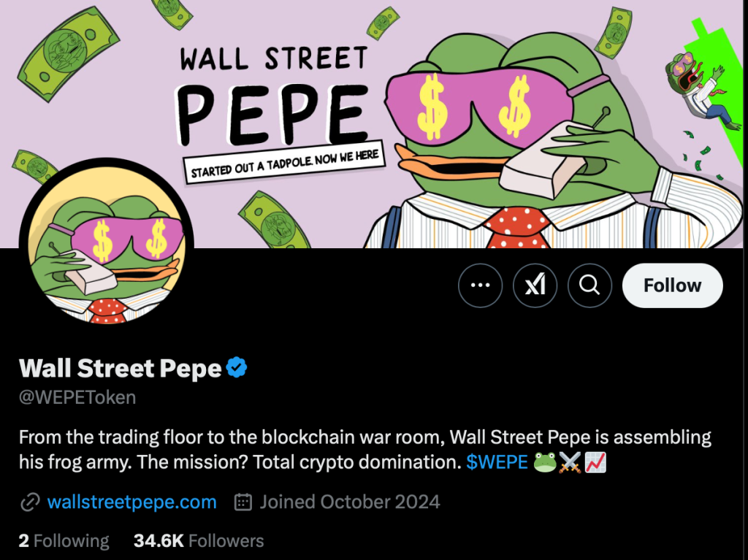The height and width of the screenshot is (560, 748).
Task: Click the Grok profile summary icon
Action: (535, 285)
